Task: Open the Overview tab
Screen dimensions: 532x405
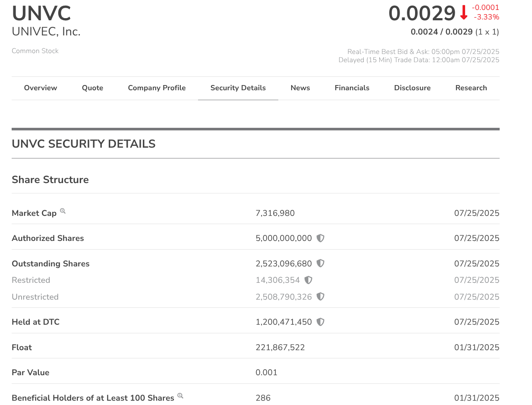Action: pyautogui.click(x=41, y=88)
